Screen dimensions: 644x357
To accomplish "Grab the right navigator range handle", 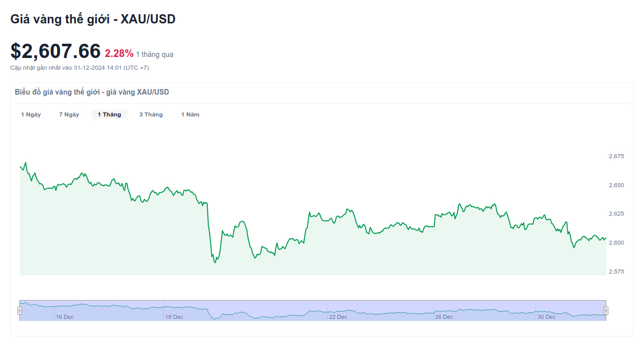I will point(606,311).
